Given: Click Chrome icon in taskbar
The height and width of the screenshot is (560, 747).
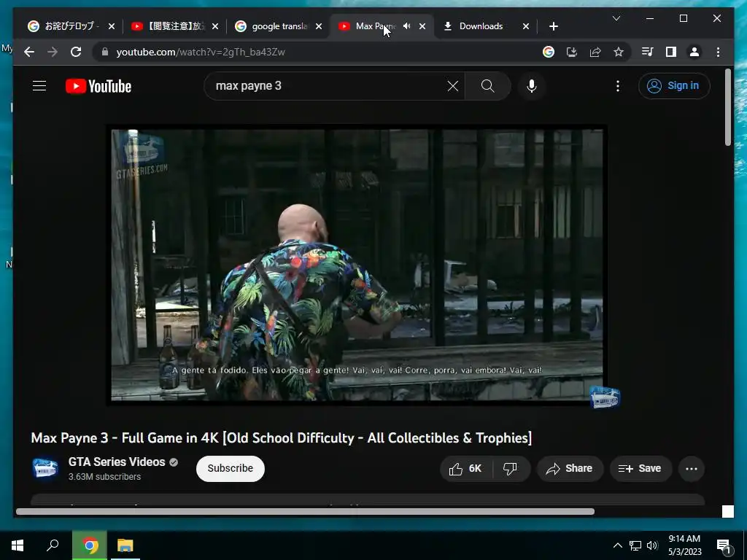Looking at the screenshot, I should click(90, 545).
